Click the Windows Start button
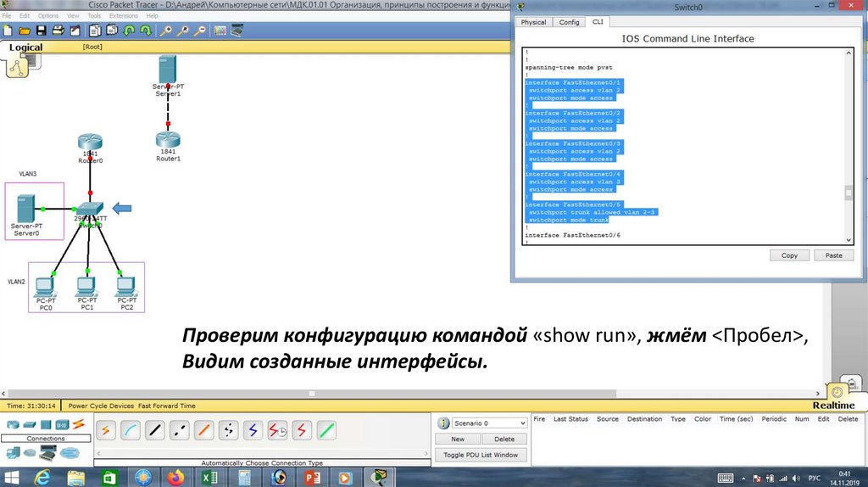Screen dimensions: 868x487 click(x=11, y=477)
